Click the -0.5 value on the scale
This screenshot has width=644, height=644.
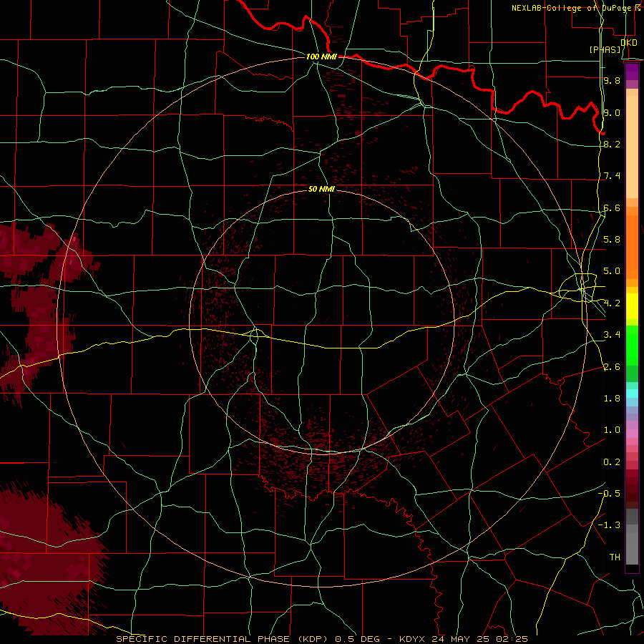(609, 494)
